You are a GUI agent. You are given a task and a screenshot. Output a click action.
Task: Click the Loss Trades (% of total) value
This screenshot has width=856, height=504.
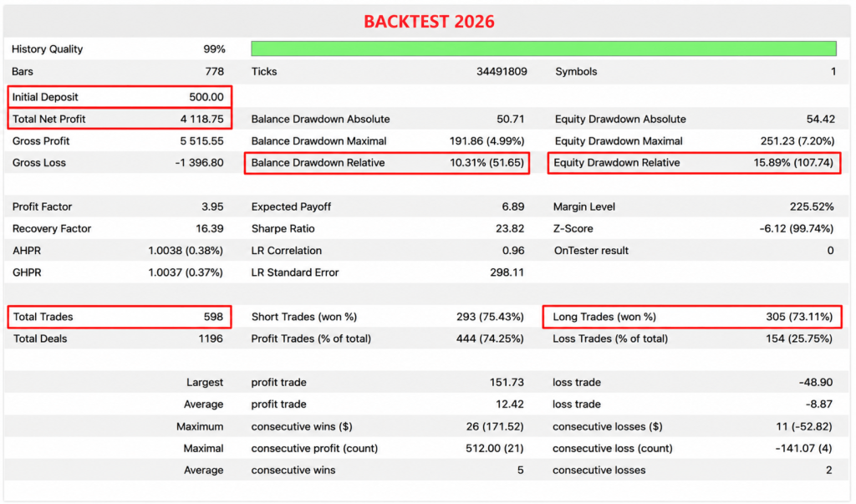click(799, 339)
